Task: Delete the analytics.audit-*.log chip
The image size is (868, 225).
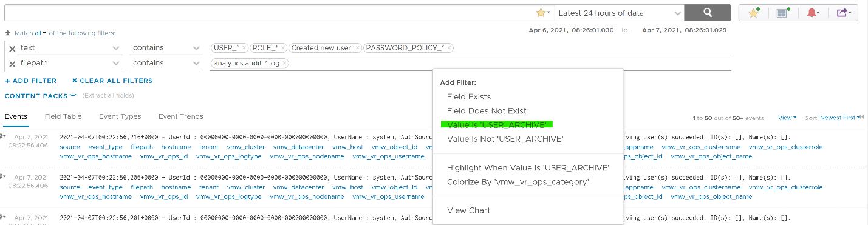Action: click(x=284, y=63)
